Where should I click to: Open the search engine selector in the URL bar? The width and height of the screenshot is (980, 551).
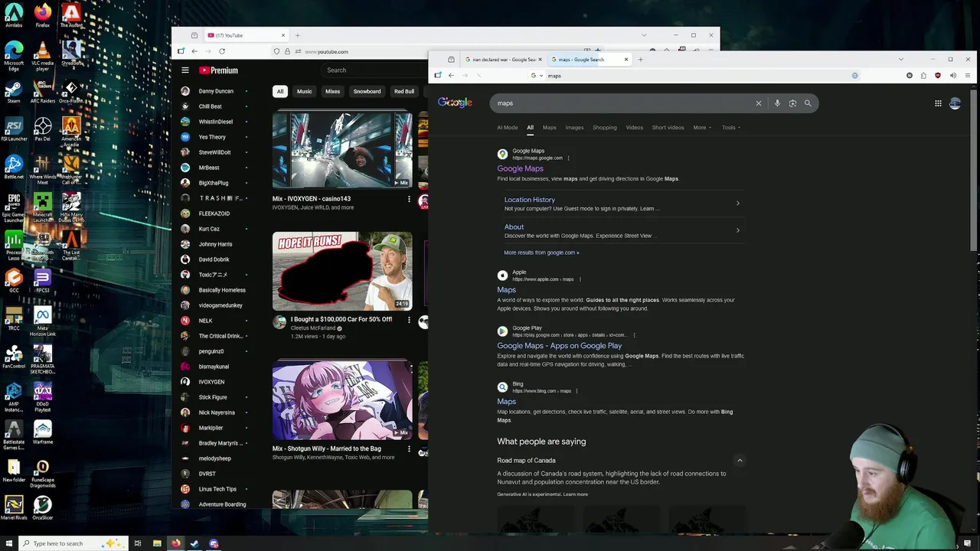[x=537, y=76]
